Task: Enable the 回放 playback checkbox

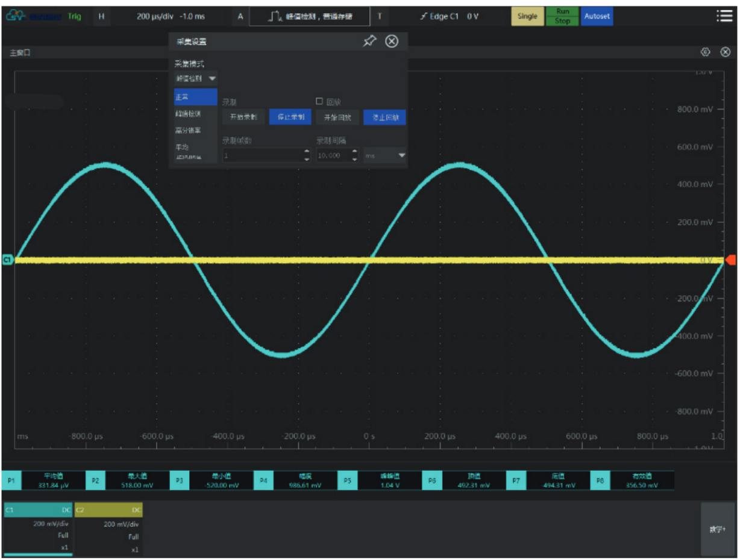Action: (x=320, y=102)
